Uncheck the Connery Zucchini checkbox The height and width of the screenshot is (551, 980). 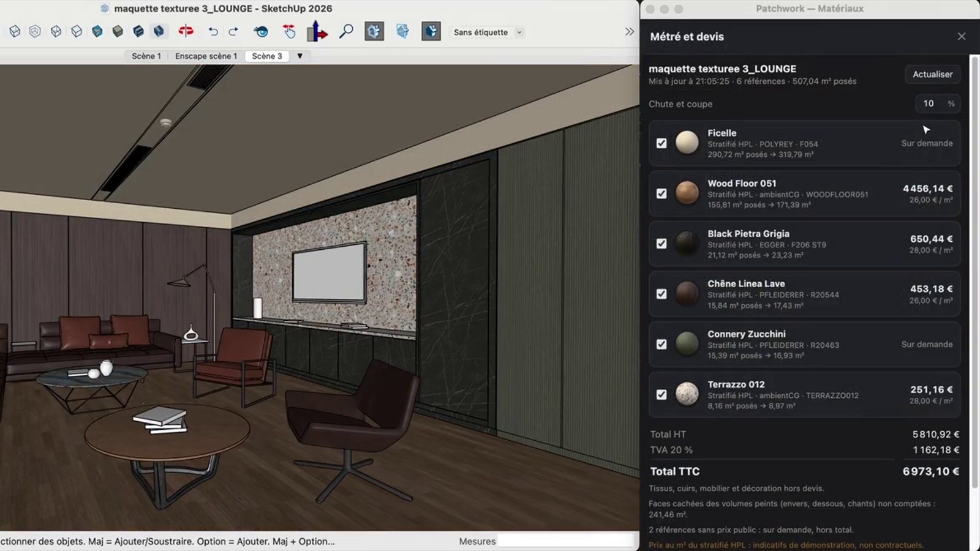click(661, 344)
